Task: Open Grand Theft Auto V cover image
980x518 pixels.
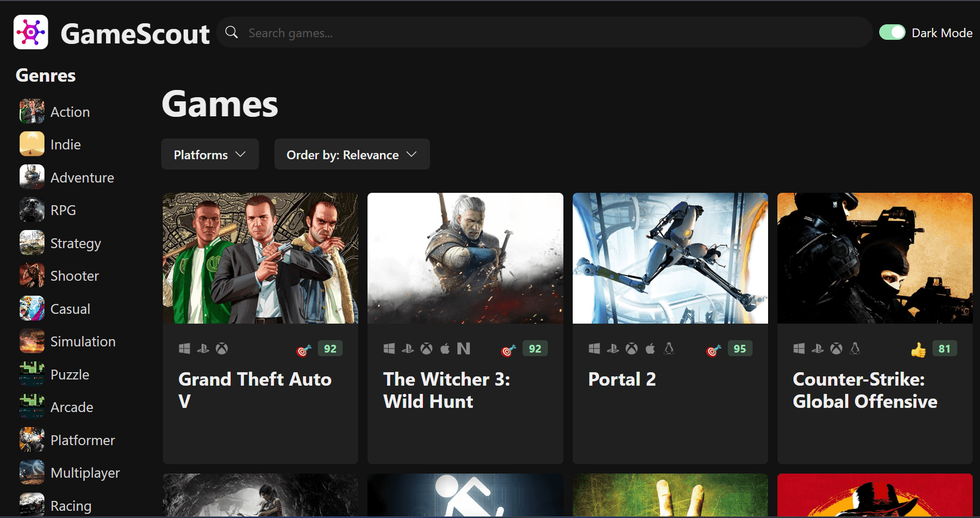Action: tap(261, 258)
